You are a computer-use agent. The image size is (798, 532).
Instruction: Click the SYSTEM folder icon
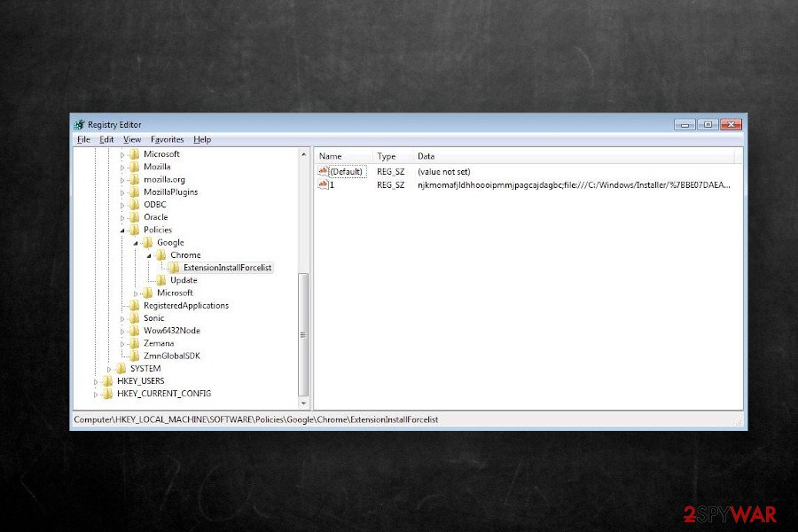pyautogui.click(x=121, y=369)
